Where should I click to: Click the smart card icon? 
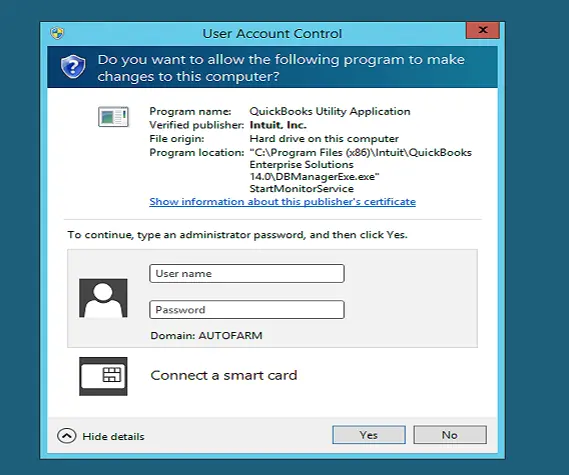tap(103, 376)
